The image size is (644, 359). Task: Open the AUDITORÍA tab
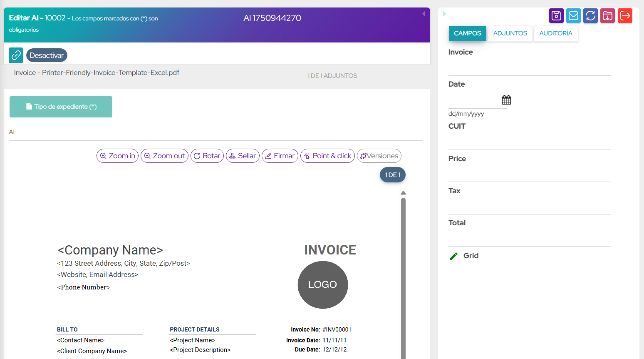555,33
